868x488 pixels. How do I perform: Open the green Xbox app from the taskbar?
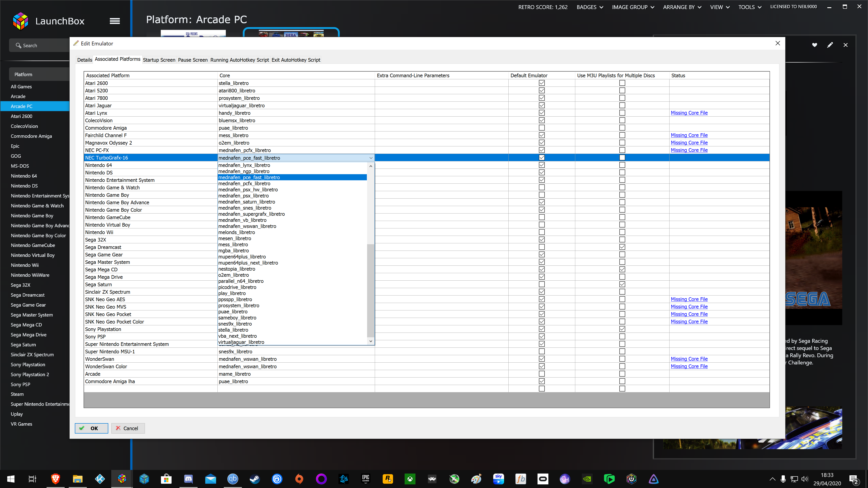pos(410,479)
